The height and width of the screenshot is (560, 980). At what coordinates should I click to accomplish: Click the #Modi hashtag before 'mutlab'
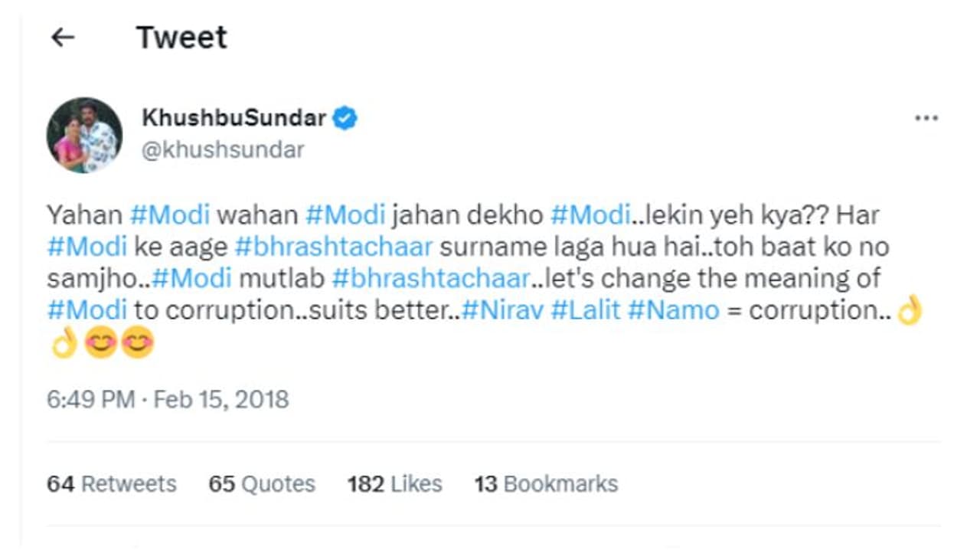[x=190, y=278]
